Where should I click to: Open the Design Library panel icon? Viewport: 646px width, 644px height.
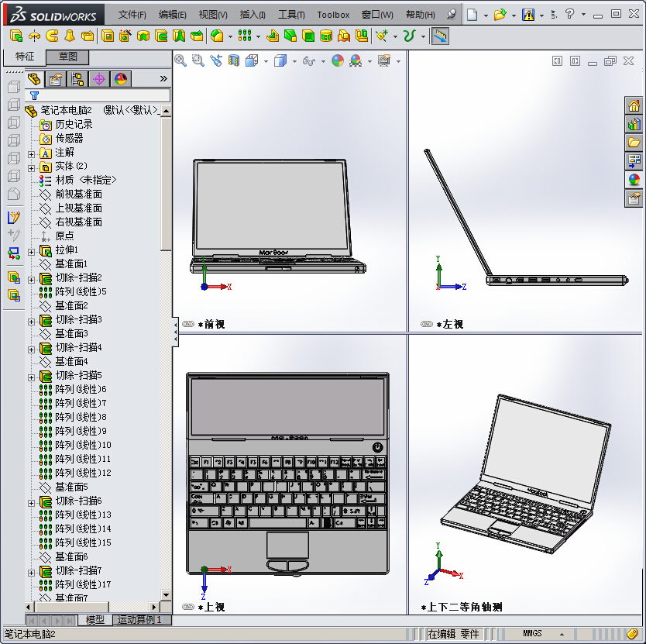(634, 143)
